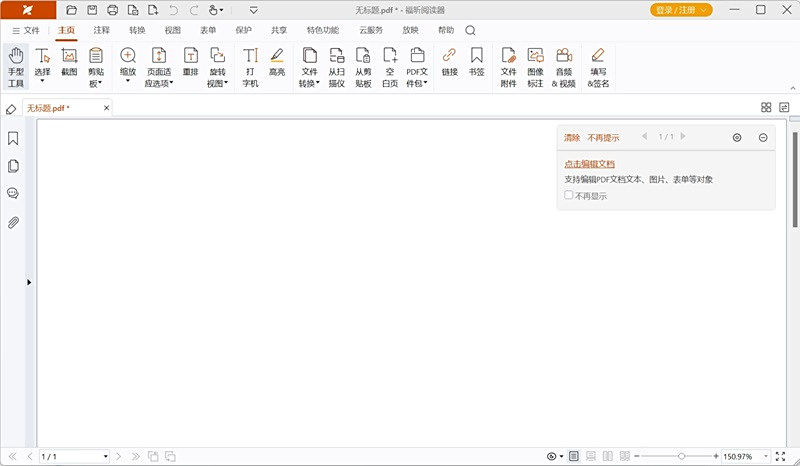
Task: Switch to the 注释 ribbon tab
Action: tap(102, 30)
